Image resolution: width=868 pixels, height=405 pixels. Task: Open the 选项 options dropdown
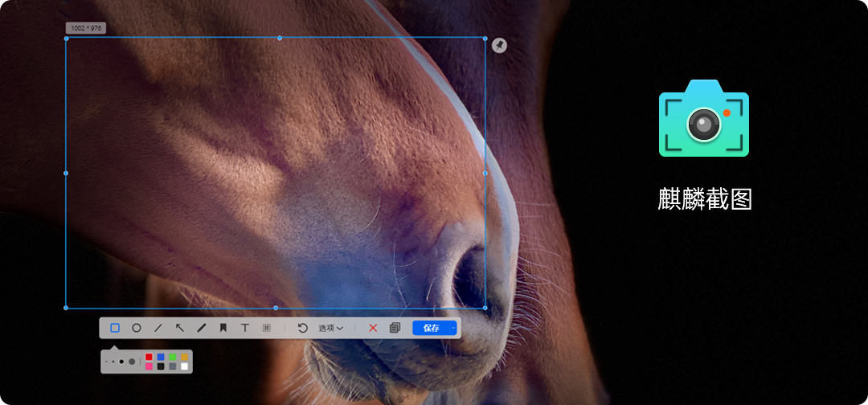pos(330,328)
